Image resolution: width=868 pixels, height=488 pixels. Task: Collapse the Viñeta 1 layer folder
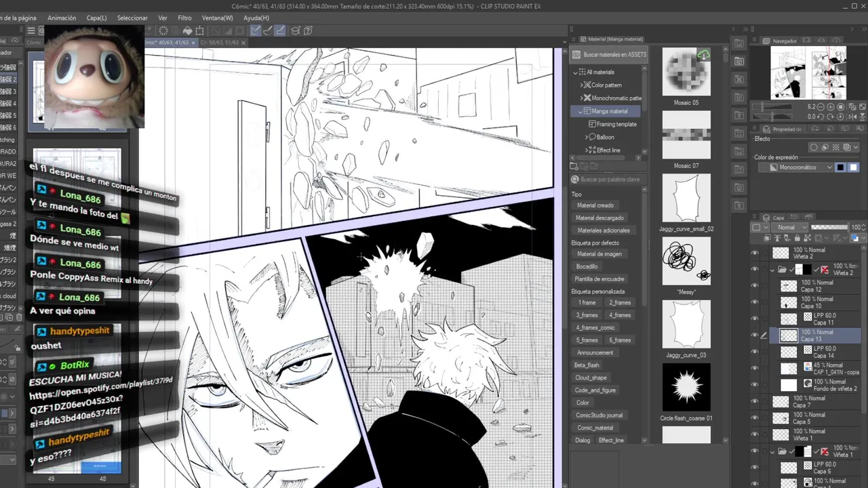pos(772,451)
